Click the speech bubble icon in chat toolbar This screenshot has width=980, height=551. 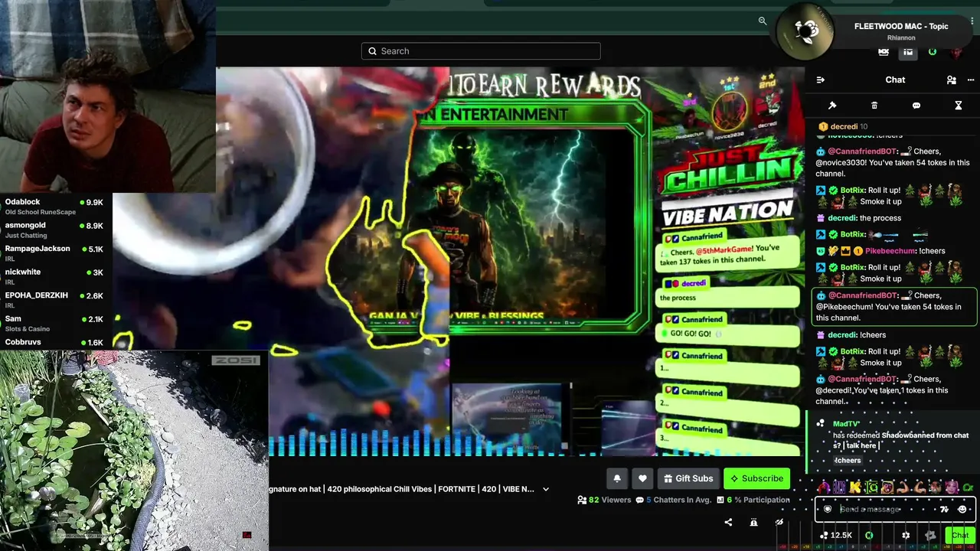click(916, 106)
